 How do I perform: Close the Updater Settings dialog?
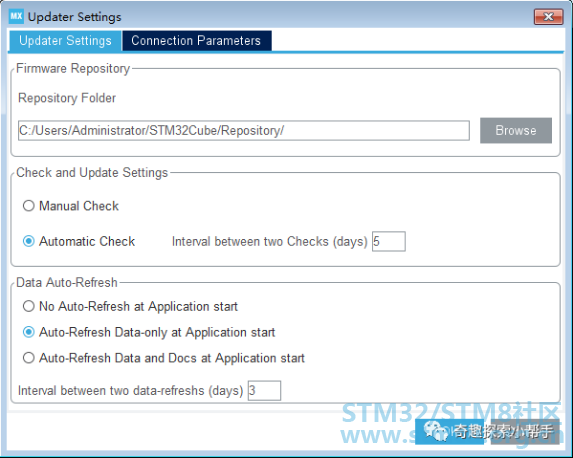(x=548, y=17)
